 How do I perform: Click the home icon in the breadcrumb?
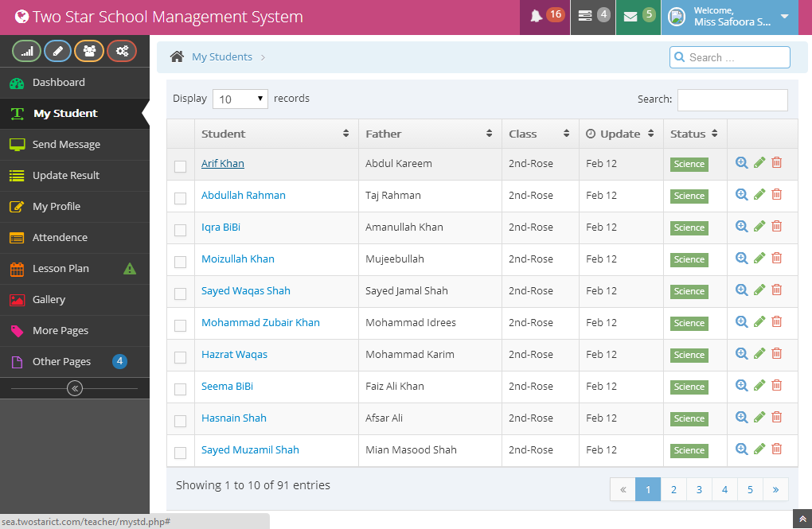[177, 56]
